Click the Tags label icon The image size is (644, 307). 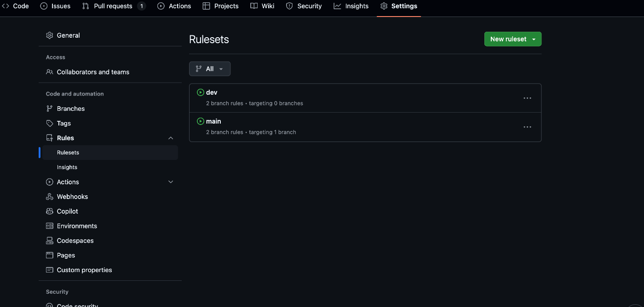[50, 124]
